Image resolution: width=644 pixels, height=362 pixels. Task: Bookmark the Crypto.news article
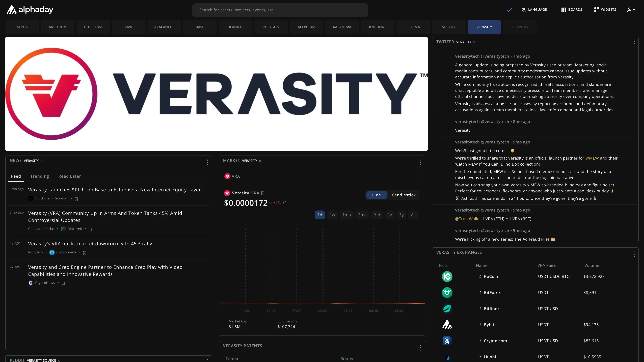point(85,253)
